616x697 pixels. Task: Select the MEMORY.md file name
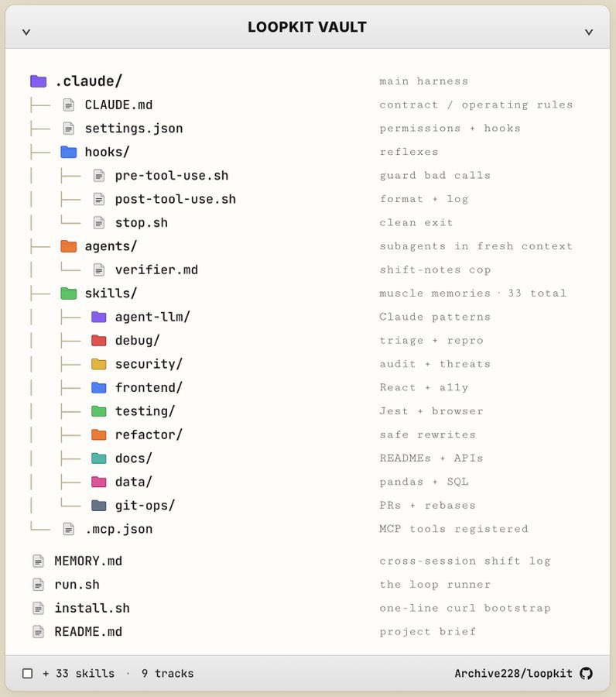coord(88,561)
